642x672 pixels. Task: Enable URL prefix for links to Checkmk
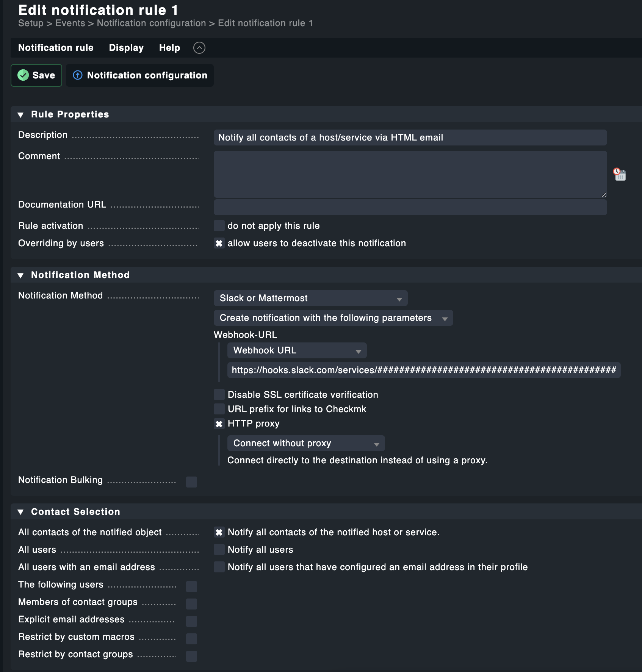219,409
